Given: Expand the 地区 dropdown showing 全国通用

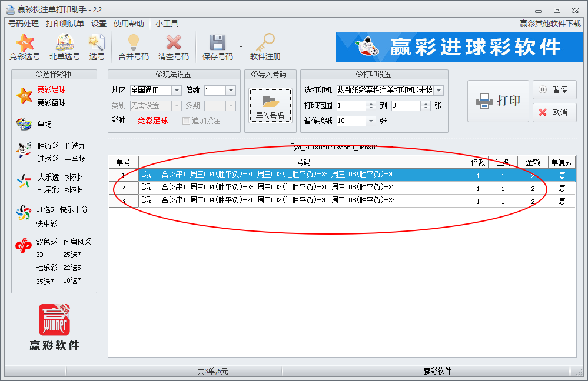Looking at the screenshot, I should point(177,91).
